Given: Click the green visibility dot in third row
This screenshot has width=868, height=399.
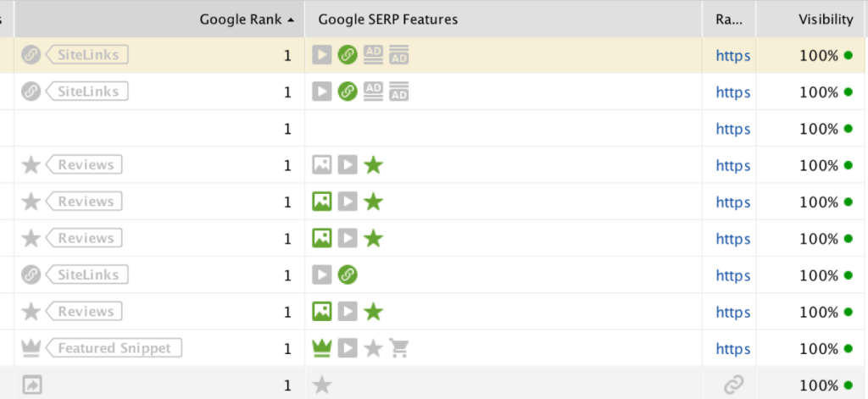Looking at the screenshot, I should (x=848, y=129).
